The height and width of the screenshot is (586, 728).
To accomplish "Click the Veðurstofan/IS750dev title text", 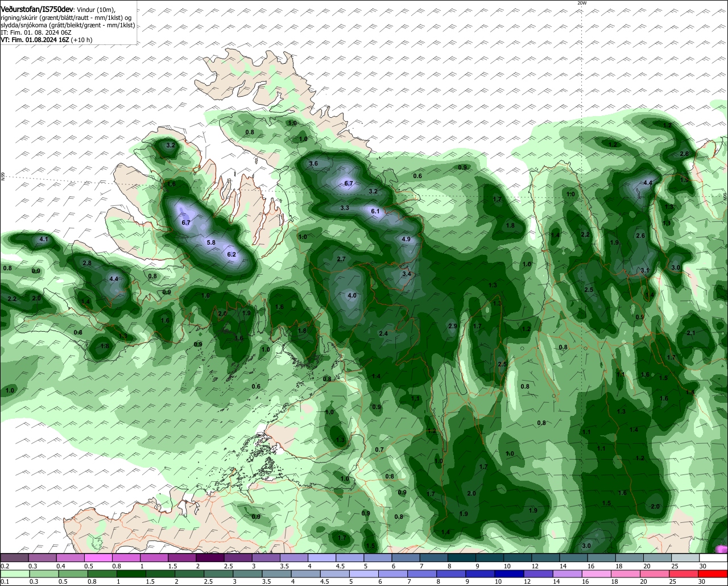I will pyautogui.click(x=36, y=10).
